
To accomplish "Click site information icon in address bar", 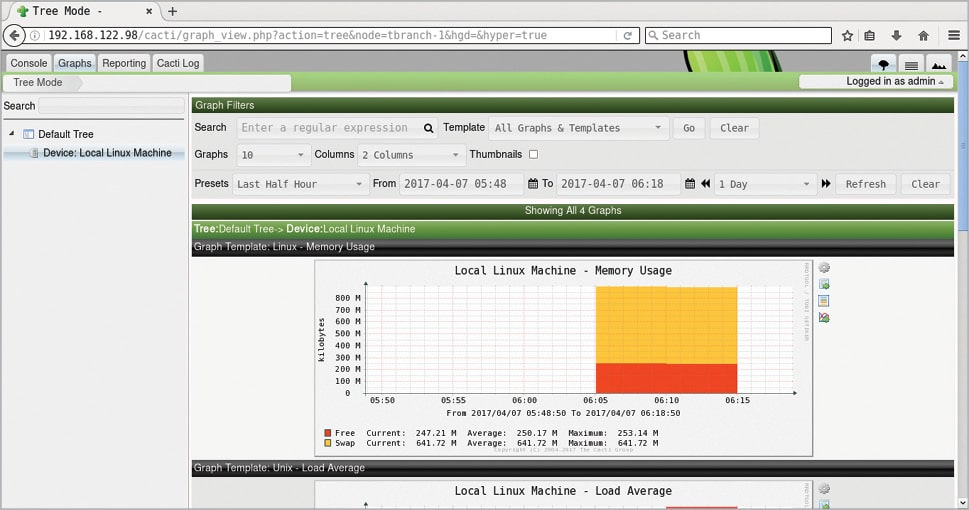I will click(35, 35).
